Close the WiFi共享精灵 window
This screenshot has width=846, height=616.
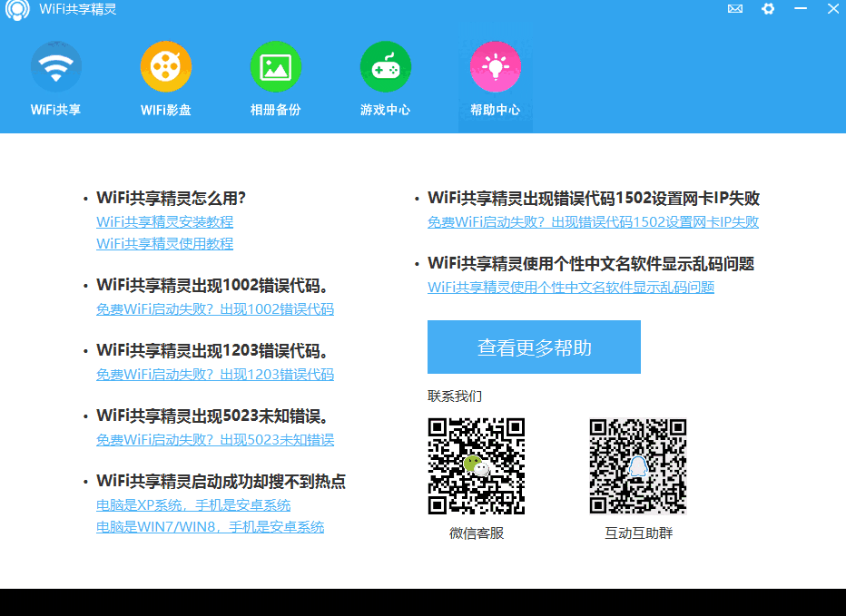[833, 9]
